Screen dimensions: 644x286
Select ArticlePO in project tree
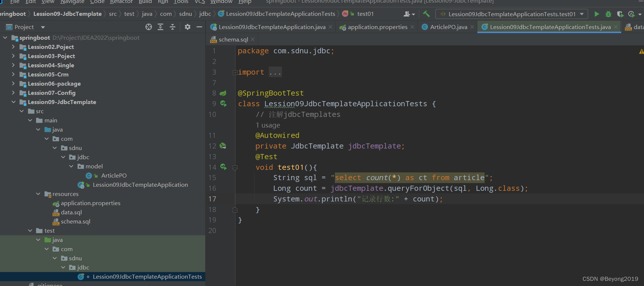click(114, 175)
